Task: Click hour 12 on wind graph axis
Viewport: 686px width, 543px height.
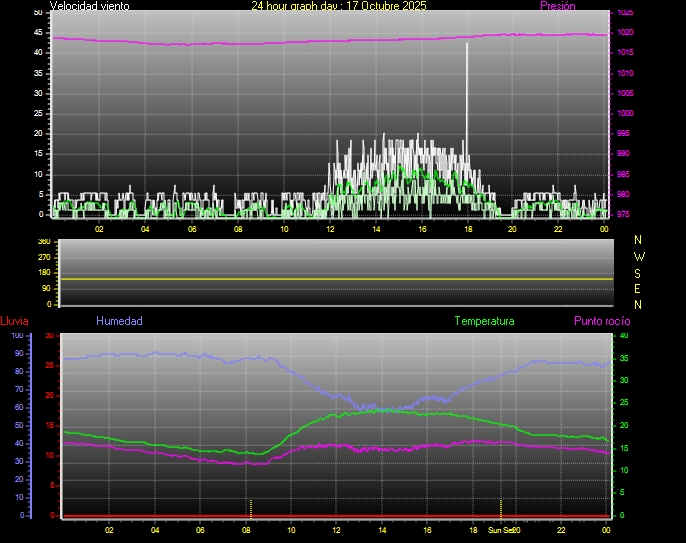Action: pyautogui.click(x=329, y=229)
